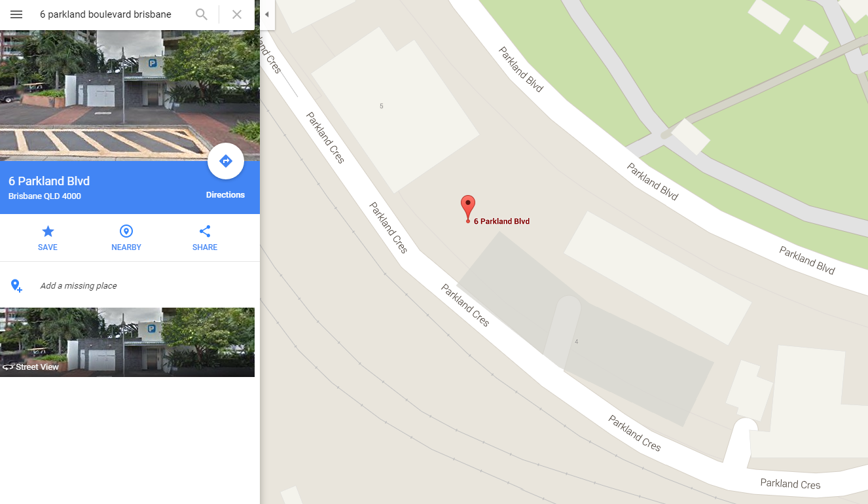Image resolution: width=868 pixels, height=504 pixels.
Task: Click the place header photo
Action: click(130, 95)
